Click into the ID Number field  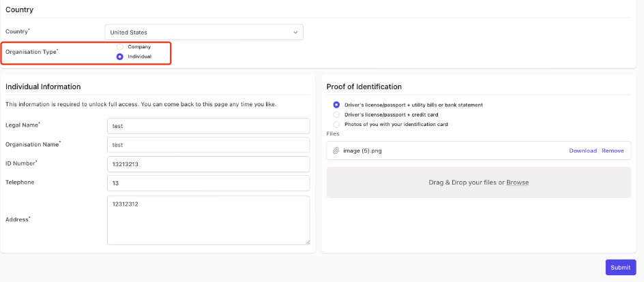point(208,164)
